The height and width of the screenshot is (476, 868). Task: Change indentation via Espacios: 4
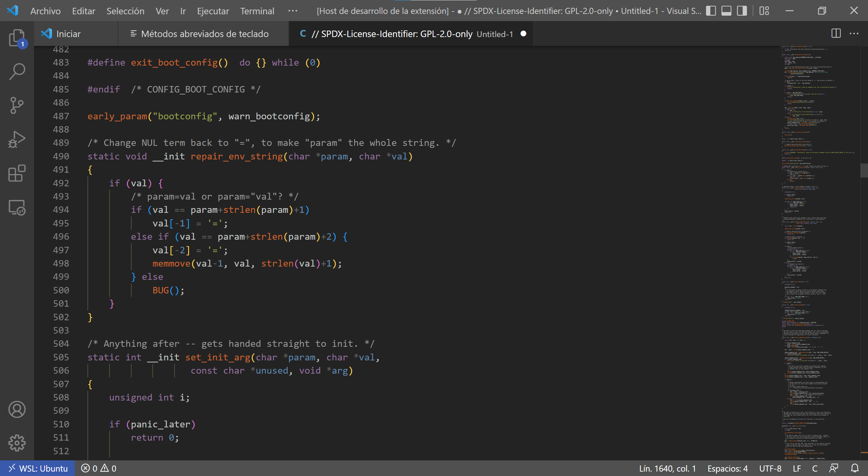point(728,468)
